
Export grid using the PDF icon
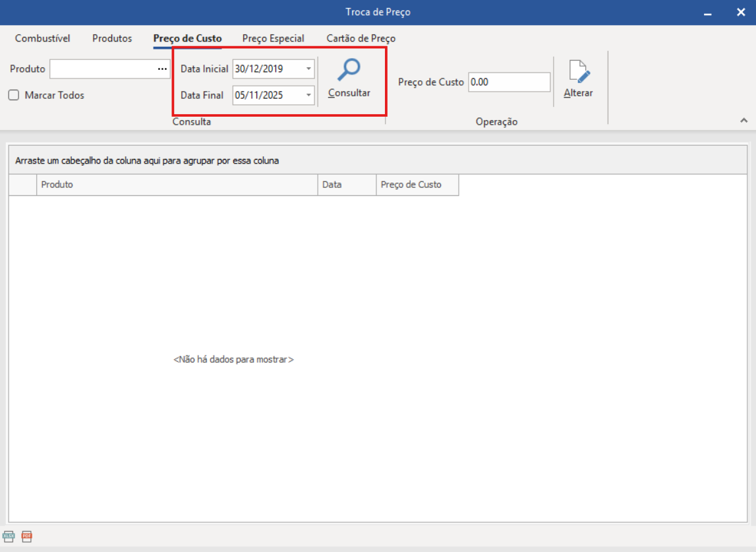(26, 536)
